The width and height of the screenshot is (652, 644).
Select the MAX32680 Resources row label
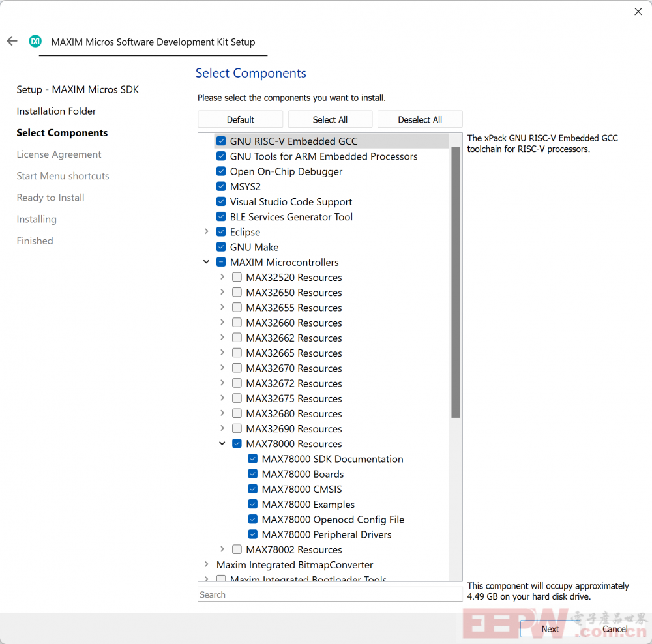click(294, 413)
